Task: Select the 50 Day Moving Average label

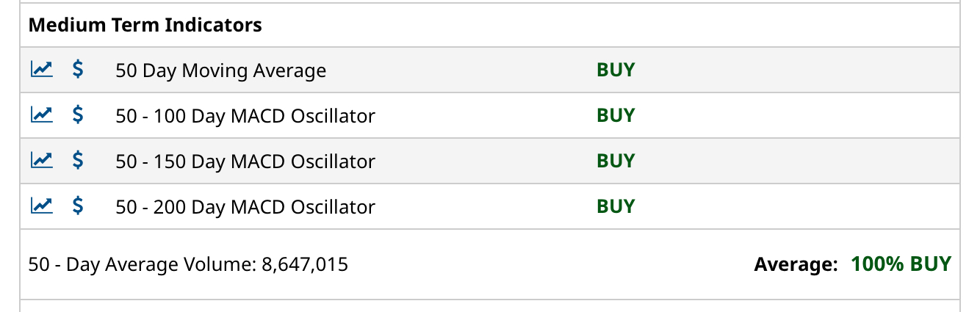Action: click(x=221, y=71)
